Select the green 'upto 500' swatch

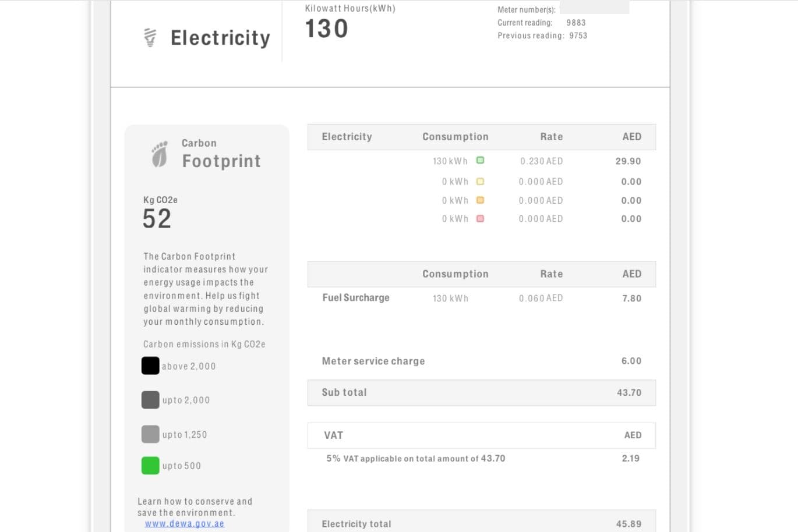pos(150,466)
